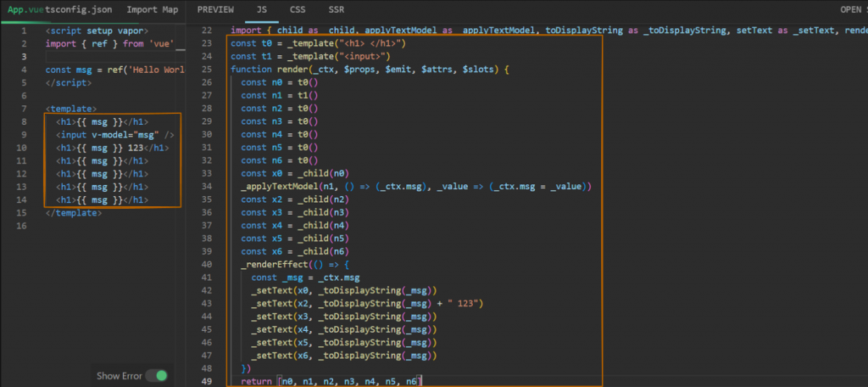
Task: Click the "const msg = ref('Hello Worl" line
Action: coord(114,70)
